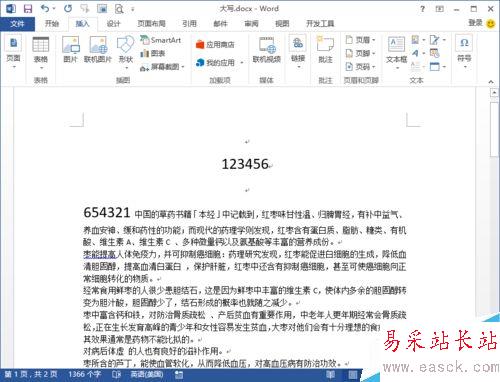Click the macro recording icon in status bar
This screenshot has width=500, height=382.
tap(179, 375)
